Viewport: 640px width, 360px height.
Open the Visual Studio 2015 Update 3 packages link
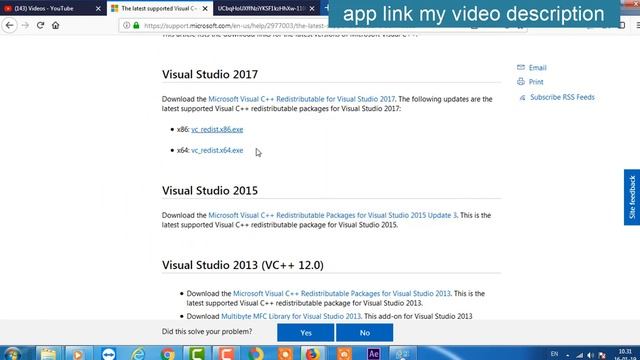click(333, 215)
